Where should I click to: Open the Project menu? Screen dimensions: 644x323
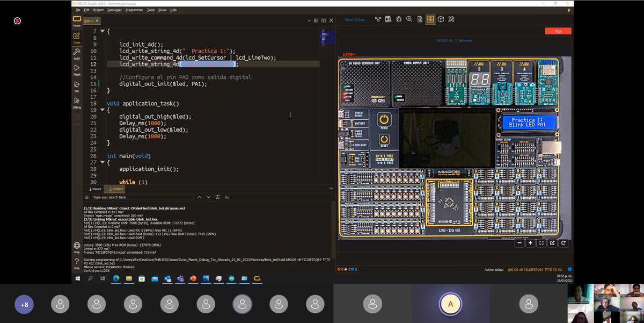98,10
